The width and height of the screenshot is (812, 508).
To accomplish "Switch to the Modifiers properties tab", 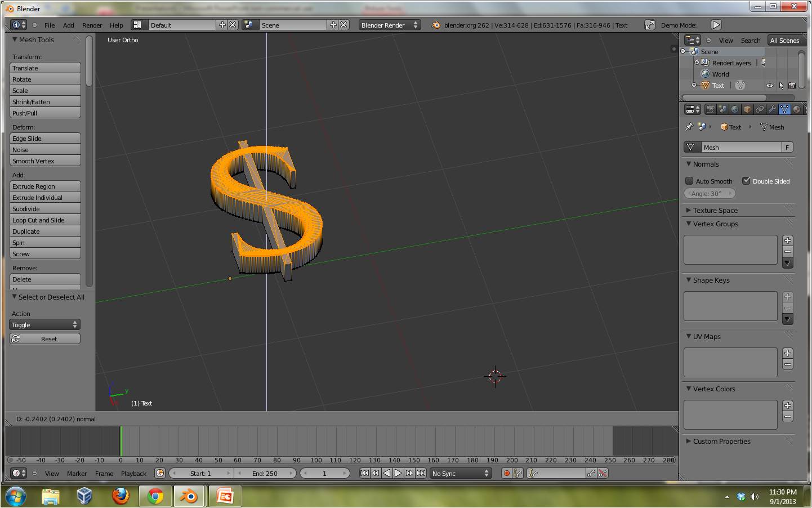I will (772, 109).
